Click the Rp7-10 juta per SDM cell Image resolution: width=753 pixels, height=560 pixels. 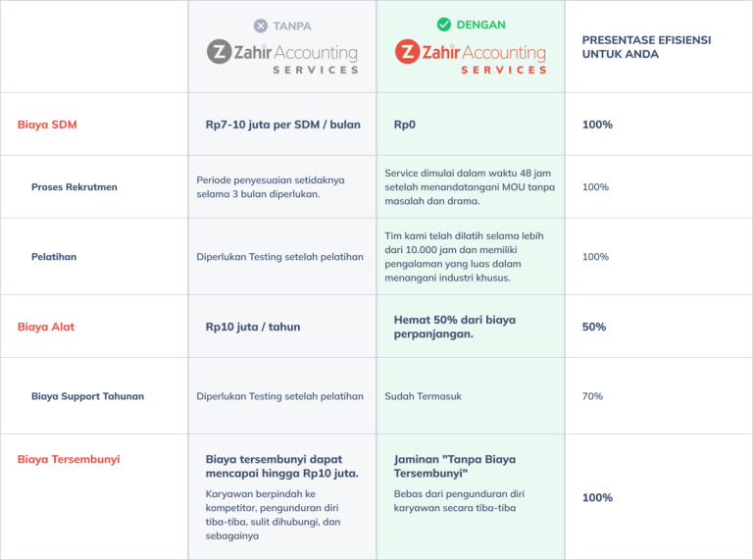pyautogui.click(x=283, y=125)
